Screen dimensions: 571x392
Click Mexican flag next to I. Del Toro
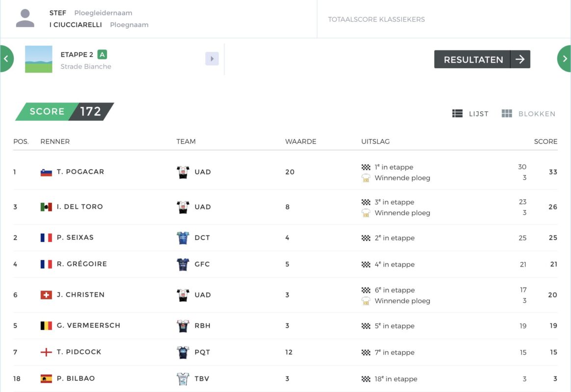pos(46,207)
